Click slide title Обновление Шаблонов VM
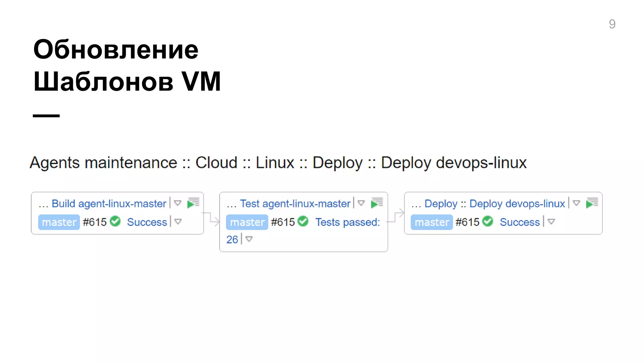This screenshot has height=362, width=644. tap(127, 65)
